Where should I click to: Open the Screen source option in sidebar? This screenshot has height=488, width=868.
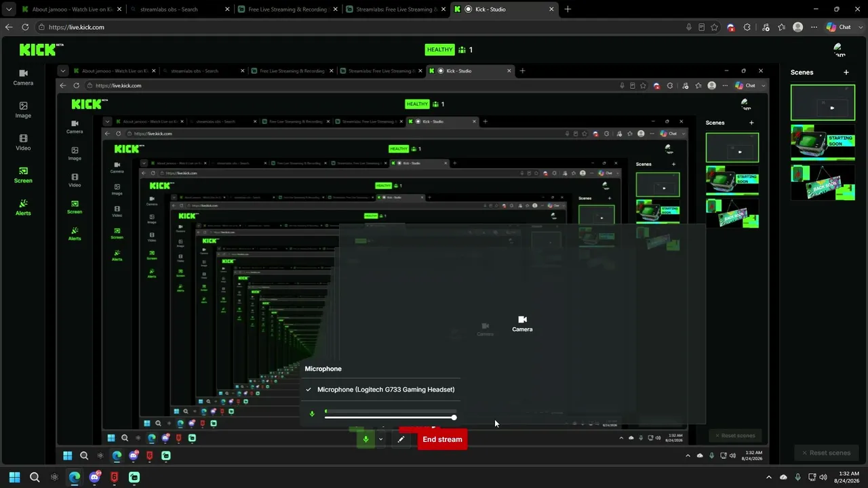click(23, 175)
